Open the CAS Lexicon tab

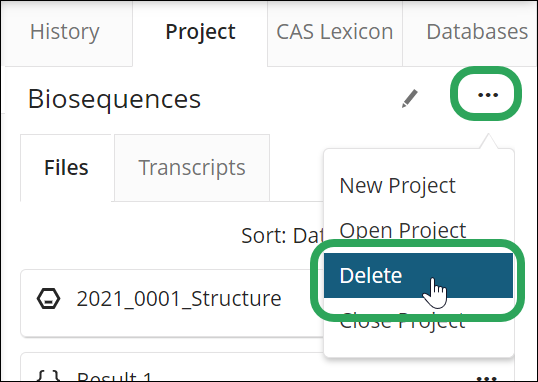click(335, 32)
